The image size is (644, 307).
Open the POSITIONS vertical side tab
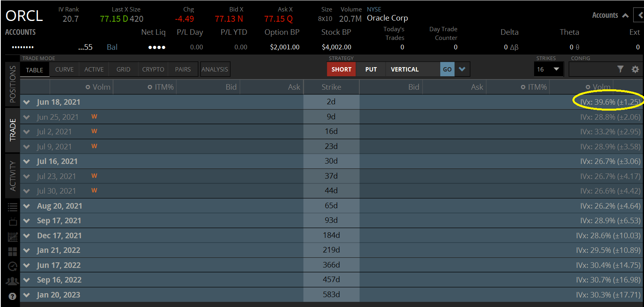[13, 84]
